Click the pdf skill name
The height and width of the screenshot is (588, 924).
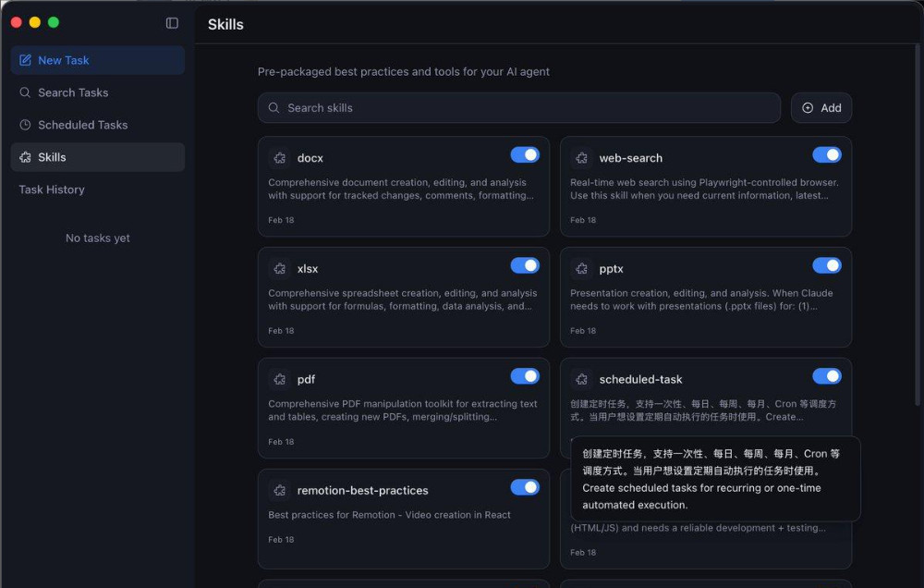(x=306, y=379)
